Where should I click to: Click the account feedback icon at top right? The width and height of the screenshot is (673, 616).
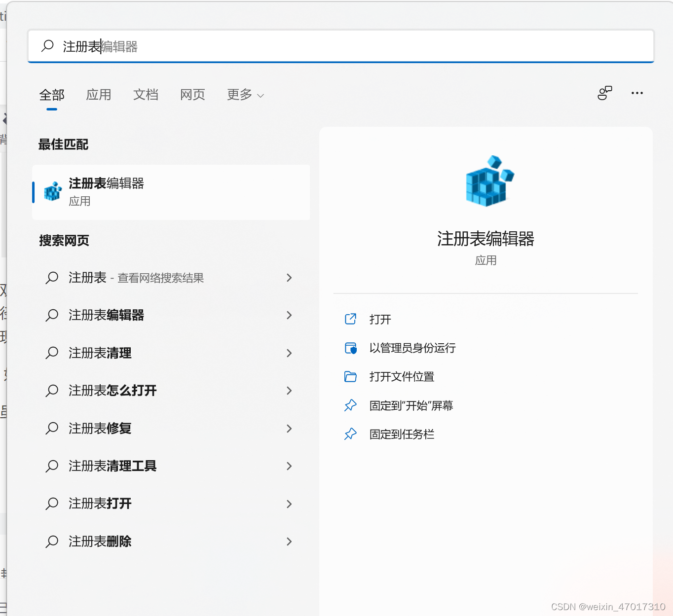[x=604, y=93]
